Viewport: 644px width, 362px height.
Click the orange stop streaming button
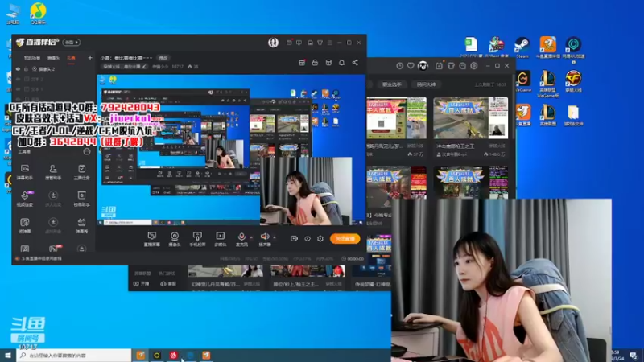pyautogui.click(x=345, y=238)
